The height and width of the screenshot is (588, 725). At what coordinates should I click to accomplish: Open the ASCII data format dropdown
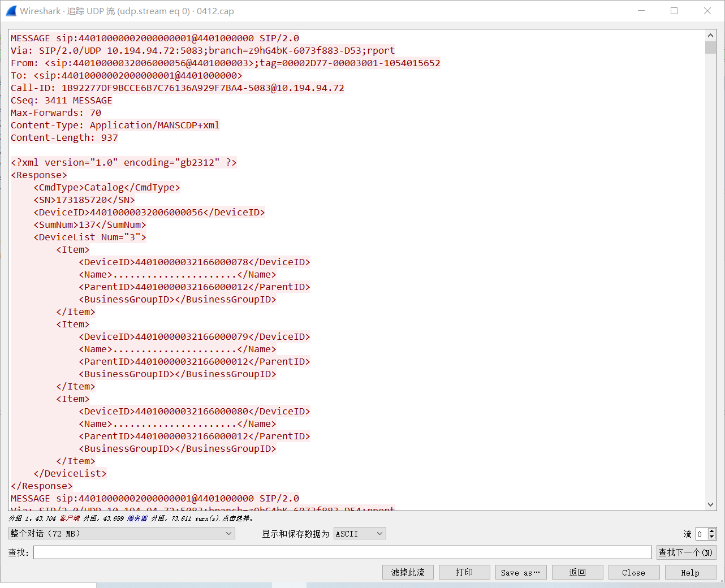click(x=360, y=533)
